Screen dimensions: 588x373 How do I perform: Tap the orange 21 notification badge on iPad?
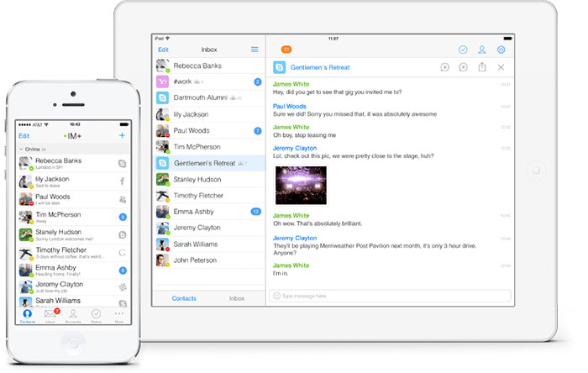click(286, 50)
